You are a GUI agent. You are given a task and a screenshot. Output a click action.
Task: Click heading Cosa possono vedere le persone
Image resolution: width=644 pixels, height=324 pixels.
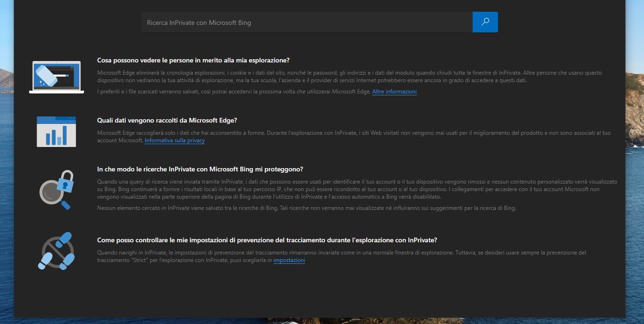[x=193, y=60]
